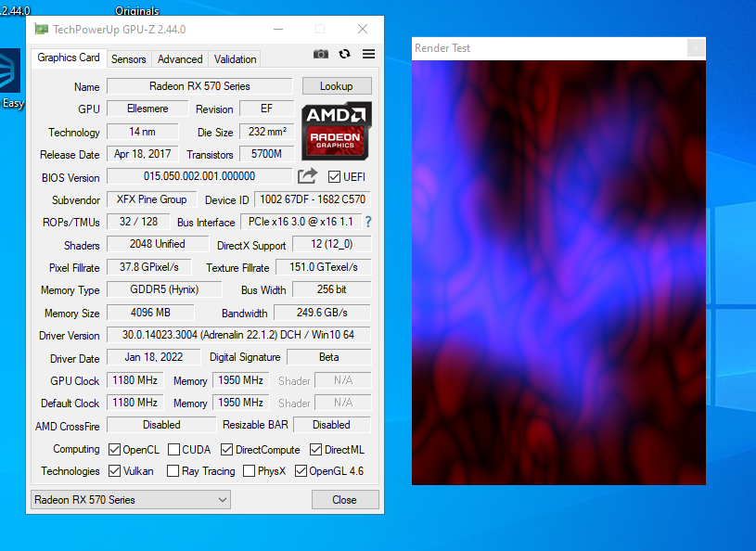Switch to the Validation tab
The image size is (756, 551).
click(235, 59)
